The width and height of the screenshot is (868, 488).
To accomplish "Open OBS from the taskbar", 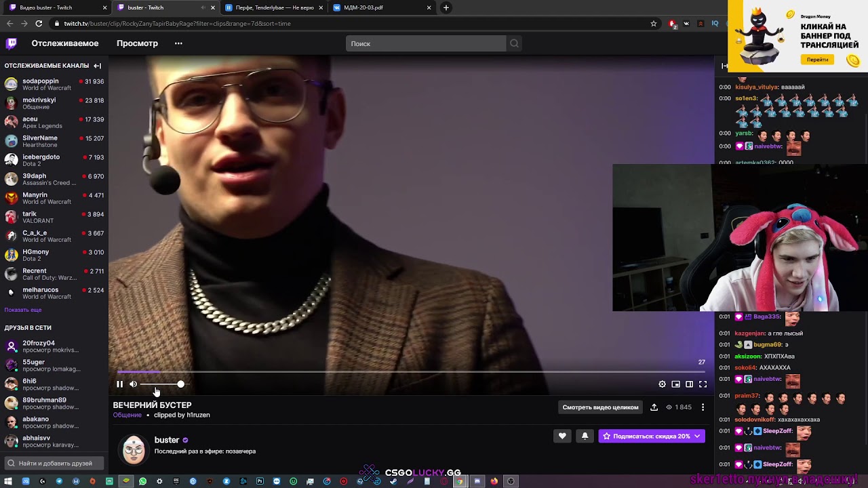I will click(511, 481).
